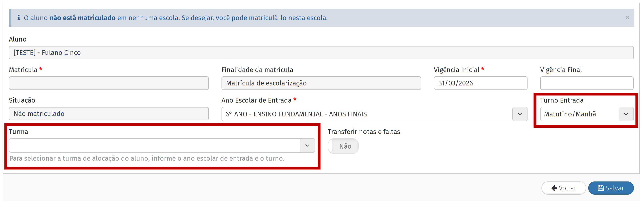Click the Matutino/Manhã selected value

pos(570,114)
